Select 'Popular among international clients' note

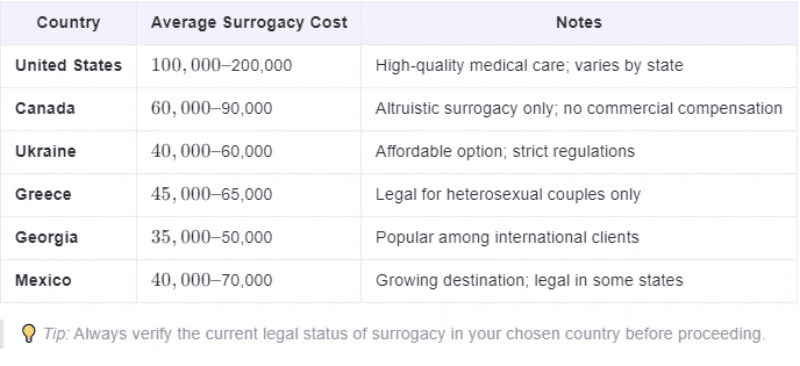[507, 237]
